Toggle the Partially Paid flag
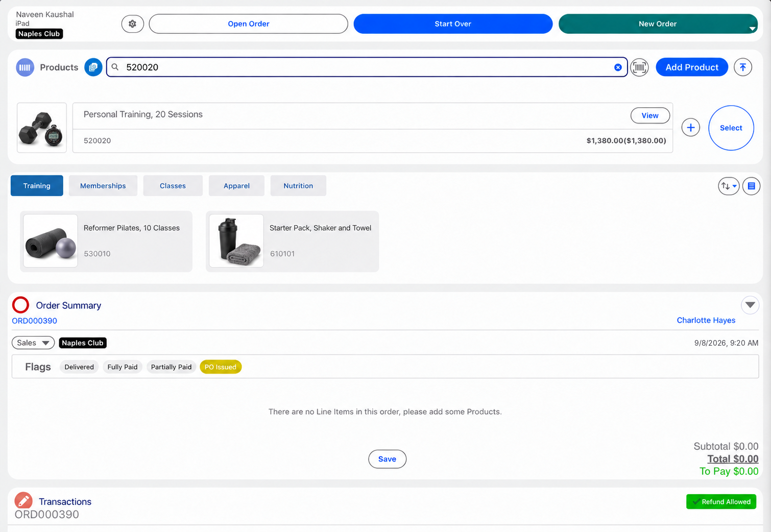The height and width of the screenshot is (532, 771). click(x=171, y=367)
